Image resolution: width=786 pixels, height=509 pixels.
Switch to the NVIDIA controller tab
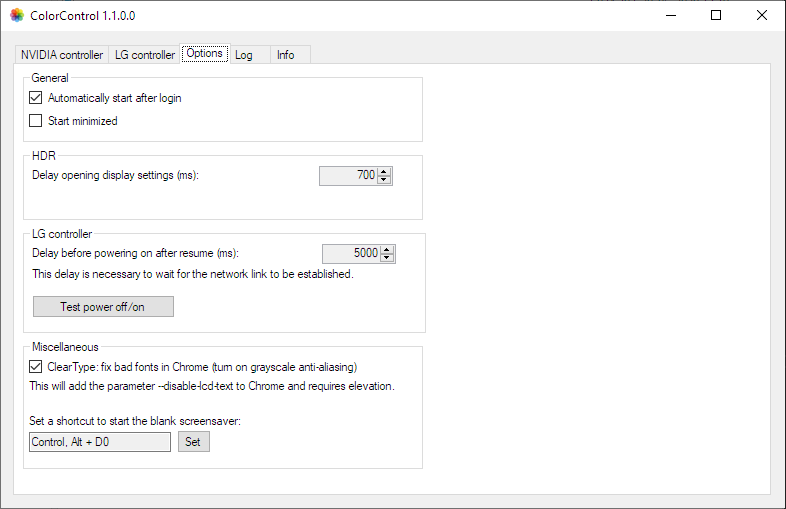click(x=62, y=55)
